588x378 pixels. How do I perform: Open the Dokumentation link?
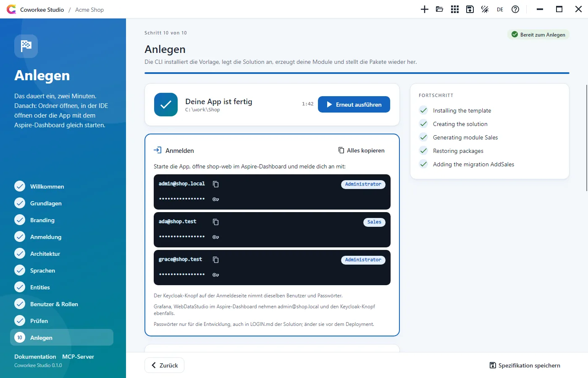35,357
